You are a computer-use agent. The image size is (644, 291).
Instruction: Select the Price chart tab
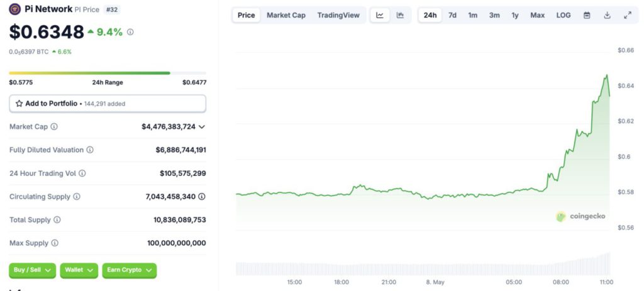[247, 15]
